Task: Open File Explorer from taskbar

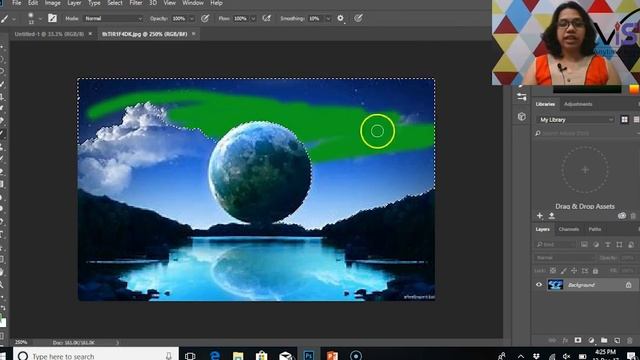Action: 238,355
